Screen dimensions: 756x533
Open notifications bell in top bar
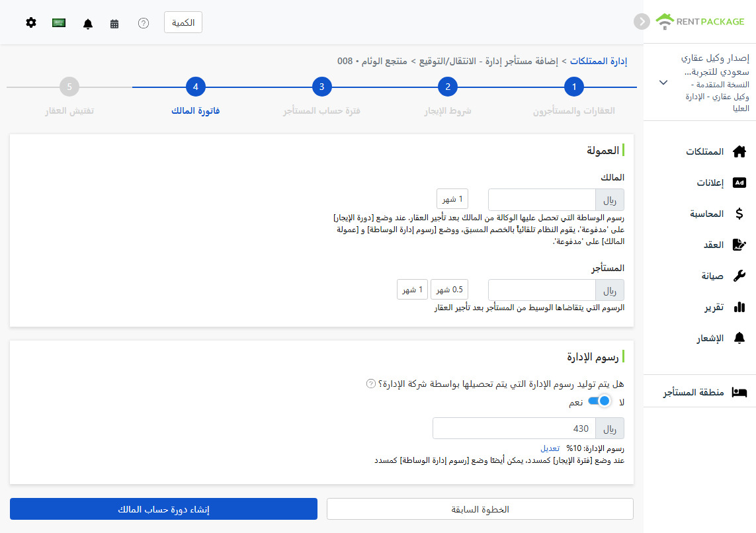[88, 23]
